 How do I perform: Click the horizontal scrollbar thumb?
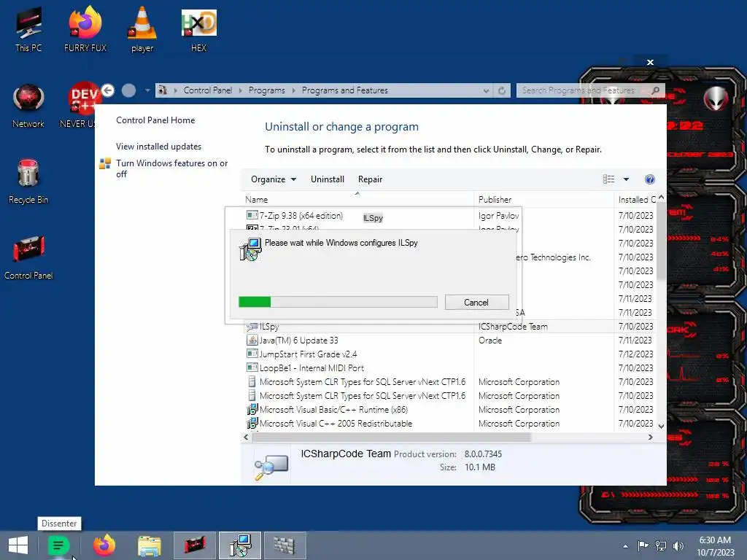(391, 437)
